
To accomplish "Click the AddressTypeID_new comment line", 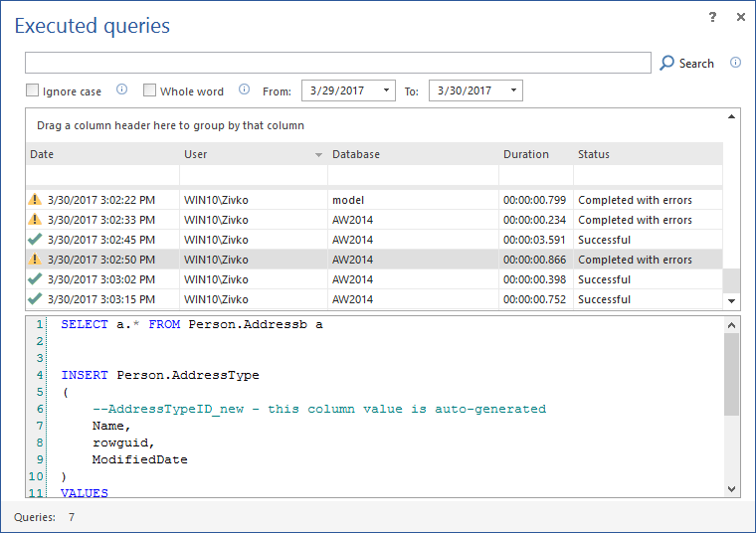I will tap(319, 409).
